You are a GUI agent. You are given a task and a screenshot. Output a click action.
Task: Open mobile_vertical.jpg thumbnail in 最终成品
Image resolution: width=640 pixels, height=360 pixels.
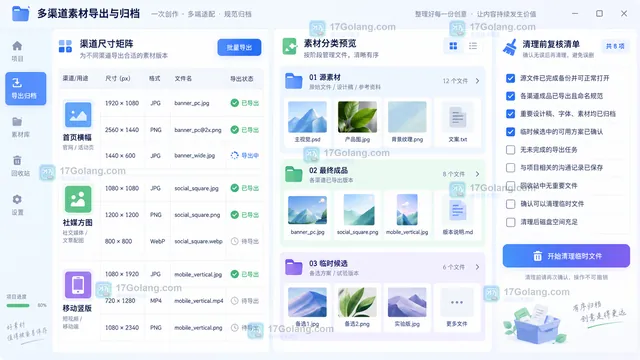(407, 210)
